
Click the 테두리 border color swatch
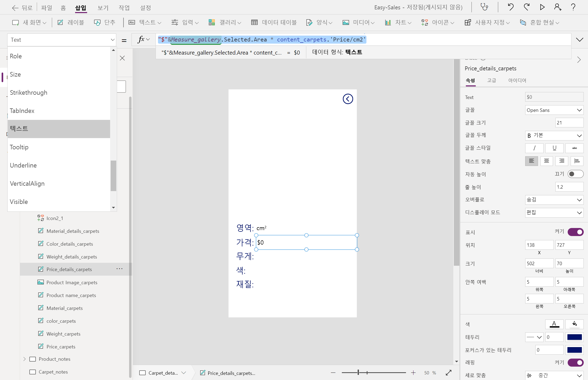tap(574, 337)
